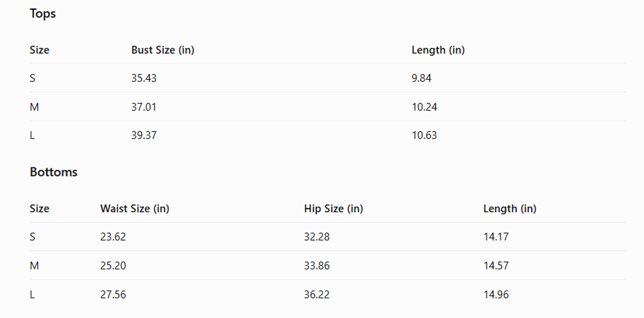Click tops length value 9.84
The height and width of the screenshot is (318, 644).
pos(421,78)
